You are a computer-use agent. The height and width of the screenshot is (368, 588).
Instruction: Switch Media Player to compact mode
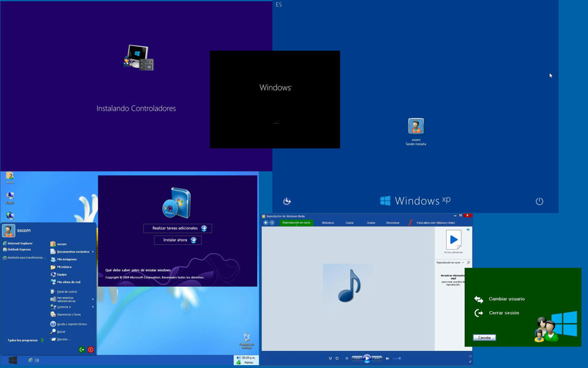[470, 361]
